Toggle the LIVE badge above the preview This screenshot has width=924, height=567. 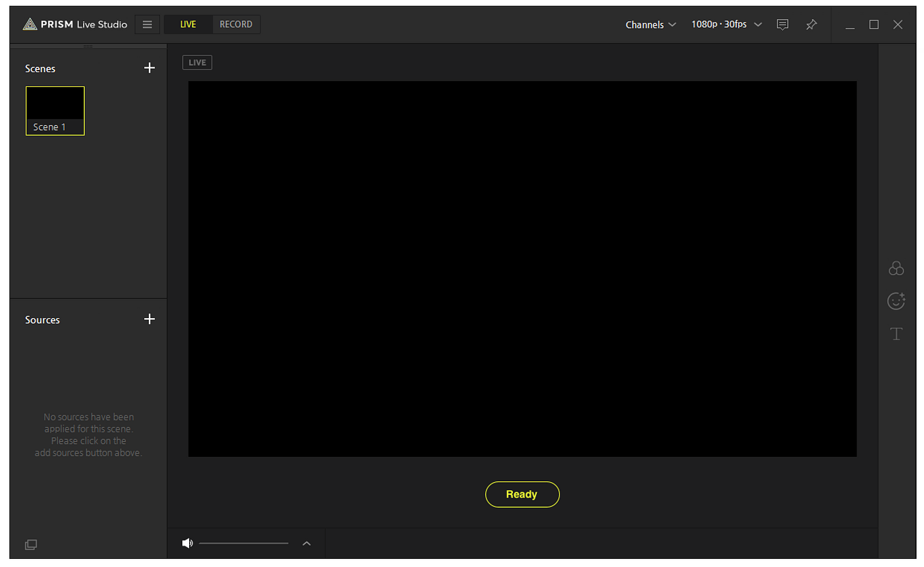point(197,62)
